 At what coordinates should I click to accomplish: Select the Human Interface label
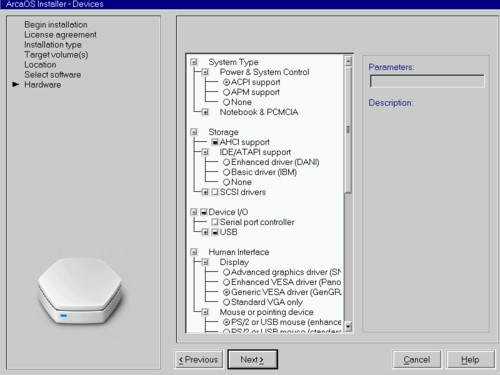point(239,252)
